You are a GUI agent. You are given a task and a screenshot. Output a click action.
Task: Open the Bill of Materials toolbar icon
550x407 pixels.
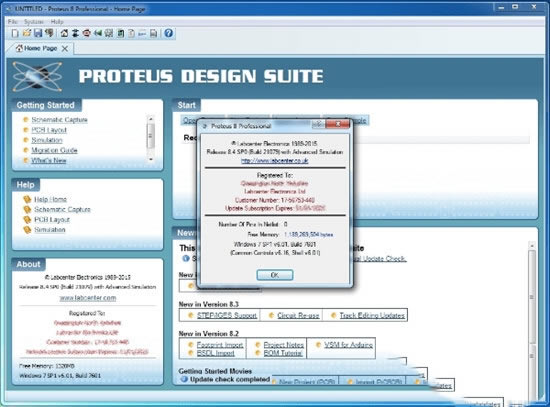(x=131, y=33)
